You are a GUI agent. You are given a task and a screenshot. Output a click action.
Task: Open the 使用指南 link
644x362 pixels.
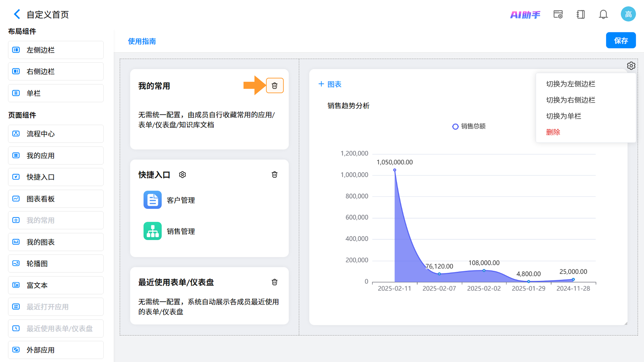[x=142, y=41]
